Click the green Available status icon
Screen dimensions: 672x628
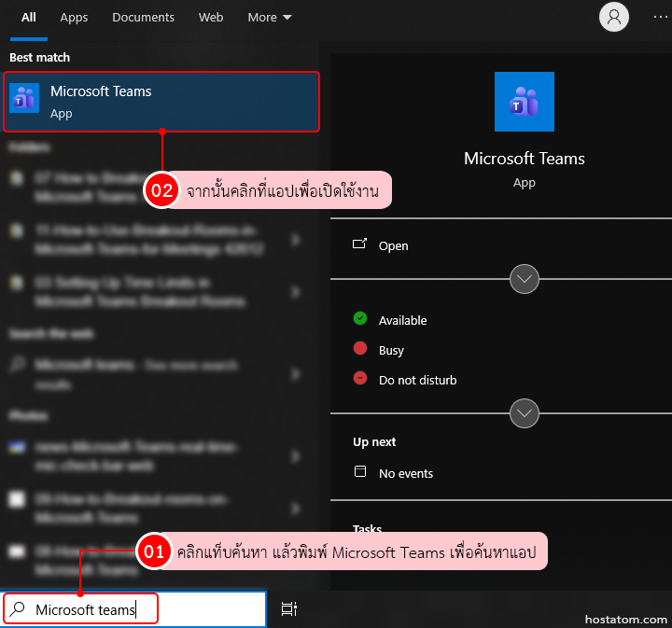point(360,318)
